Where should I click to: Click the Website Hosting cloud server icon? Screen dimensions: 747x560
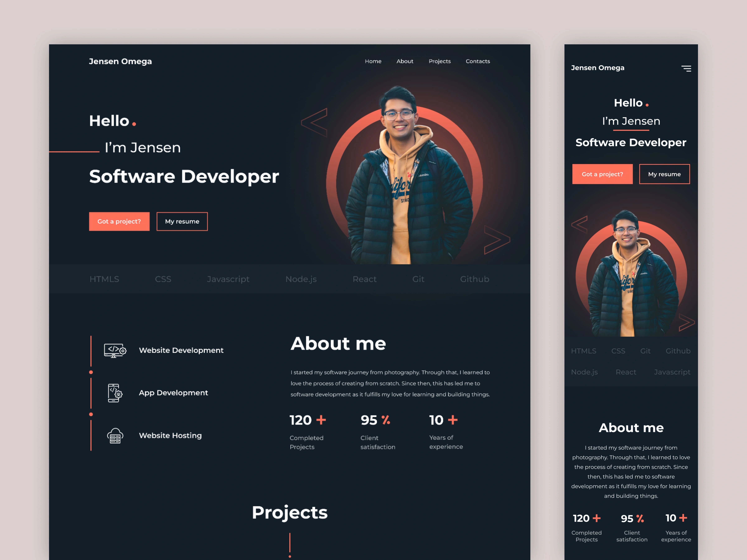click(x=115, y=435)
